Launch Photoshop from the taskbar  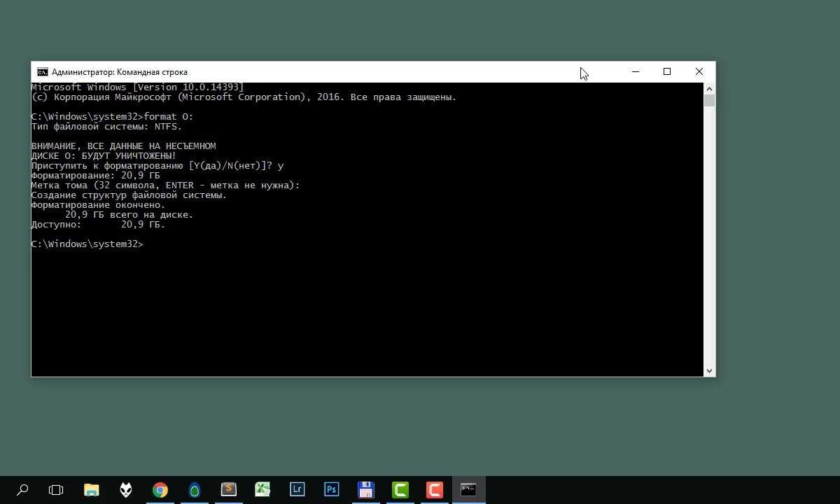pyautogui.click(x=331, y=490)
